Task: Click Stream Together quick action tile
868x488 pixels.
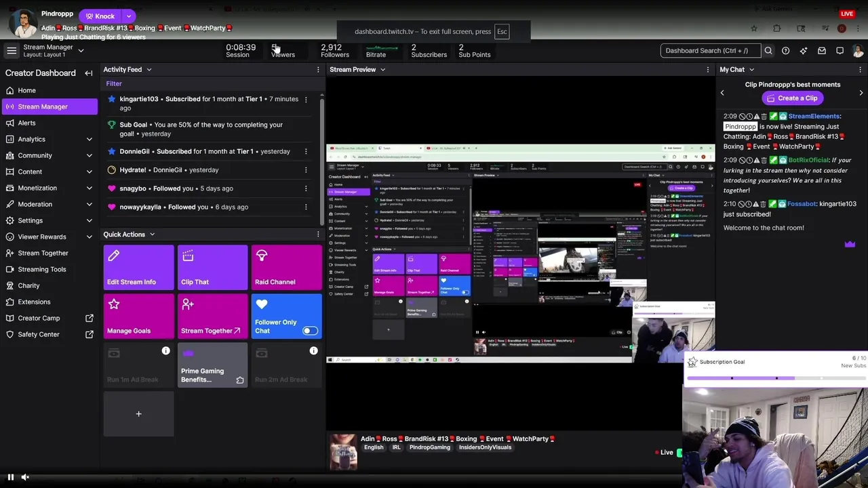Action: click(212, 316)
